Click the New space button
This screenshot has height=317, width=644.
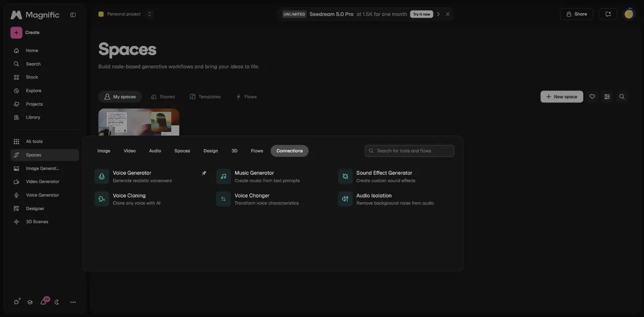pyautogui.click(x=562, y=96)
